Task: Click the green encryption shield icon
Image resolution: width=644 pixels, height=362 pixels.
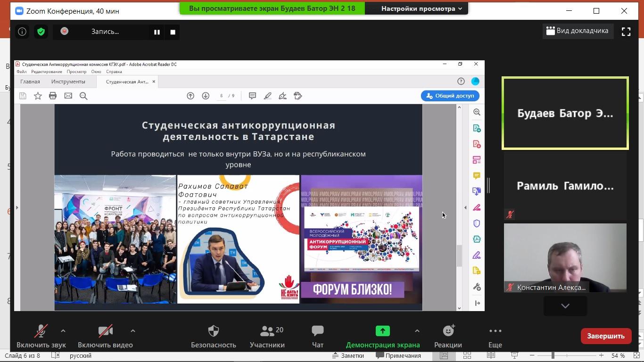Action: [41, 32]
